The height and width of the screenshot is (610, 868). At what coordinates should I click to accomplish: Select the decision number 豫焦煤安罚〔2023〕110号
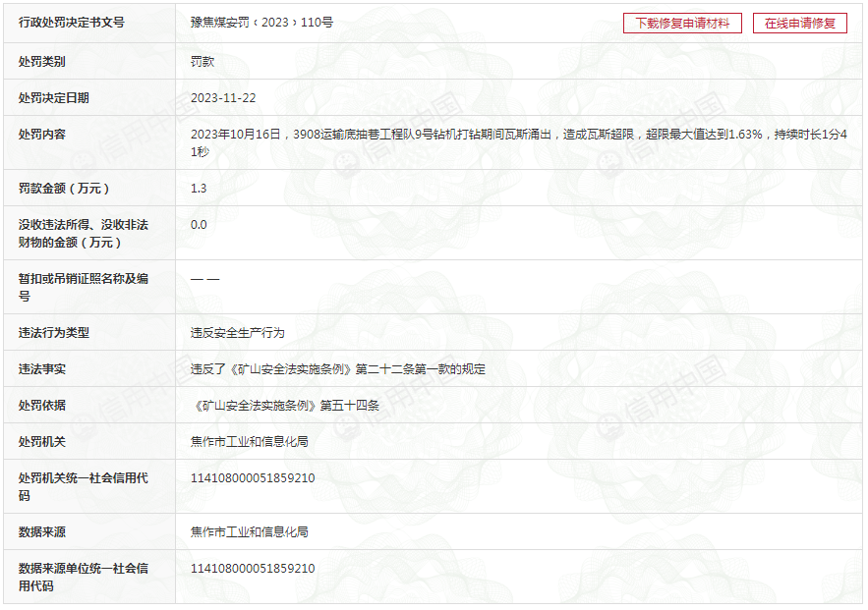261,22
